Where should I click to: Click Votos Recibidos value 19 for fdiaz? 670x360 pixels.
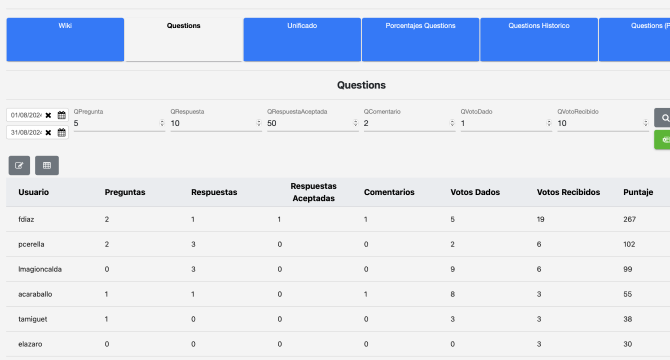point(541,220)
